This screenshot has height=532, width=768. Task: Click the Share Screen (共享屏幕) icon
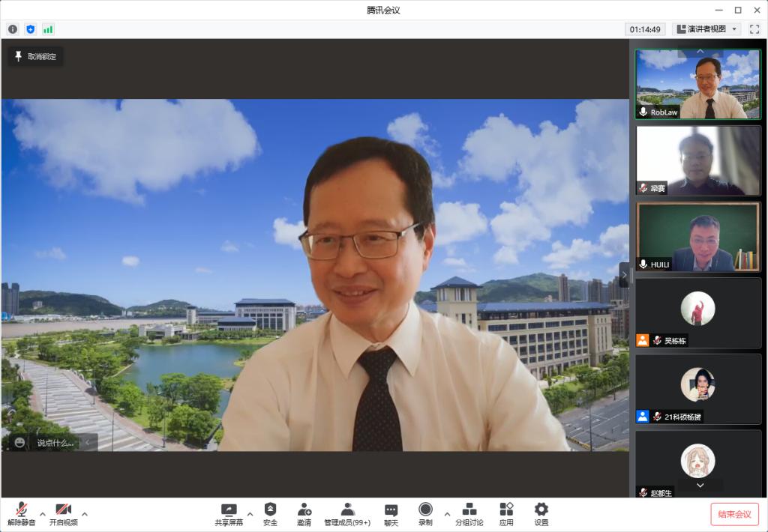pos(229,510)
